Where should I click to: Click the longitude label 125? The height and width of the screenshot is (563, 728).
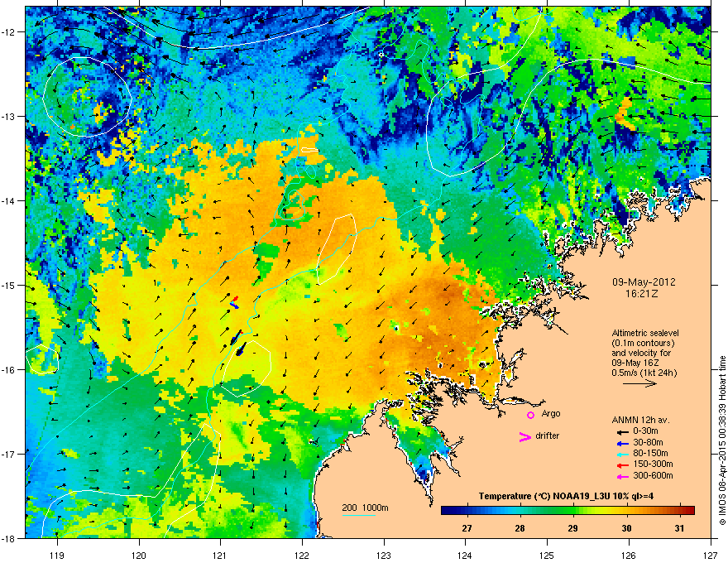click(x=547, y=555)
